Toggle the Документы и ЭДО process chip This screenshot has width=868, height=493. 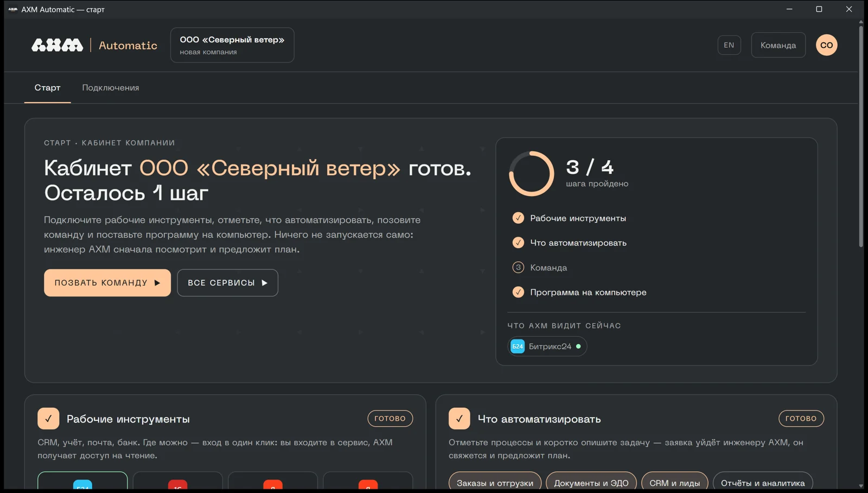pyautogui.click(x=591, y=481)
